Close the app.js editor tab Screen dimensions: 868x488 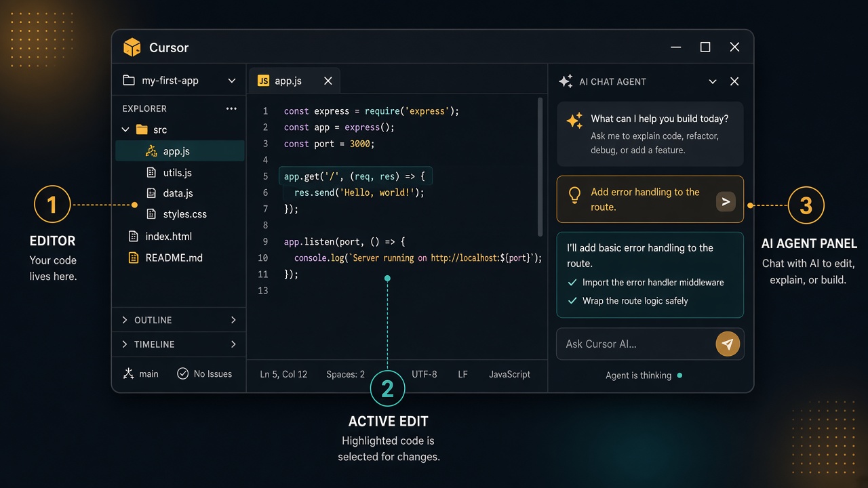[328, 81]
